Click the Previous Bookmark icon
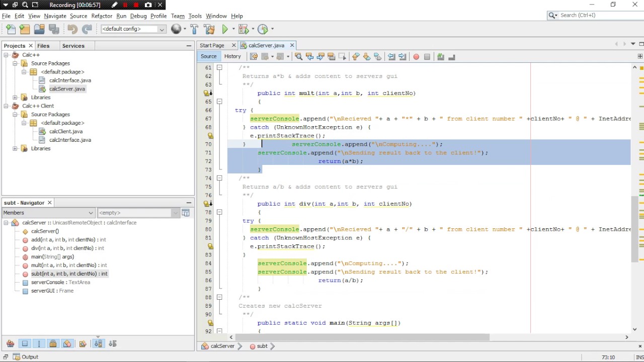The height and width of the screenshot is (362, 644). pos(356,57)
